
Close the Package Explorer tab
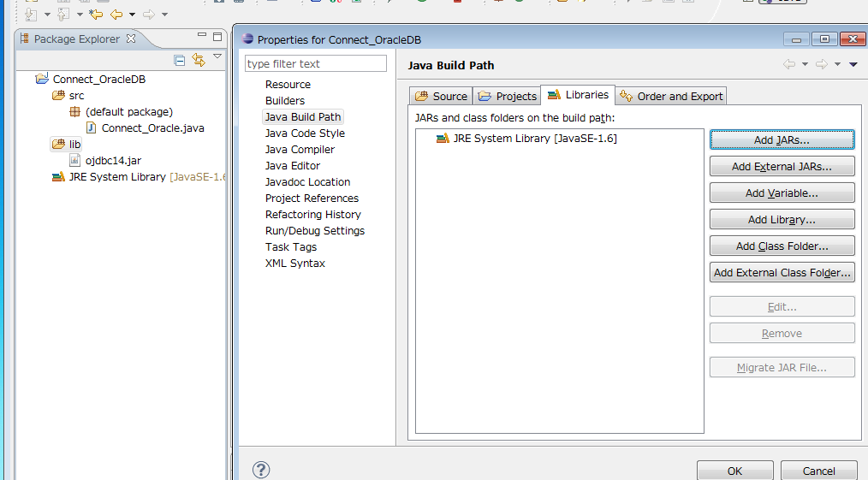coord(131,39)
